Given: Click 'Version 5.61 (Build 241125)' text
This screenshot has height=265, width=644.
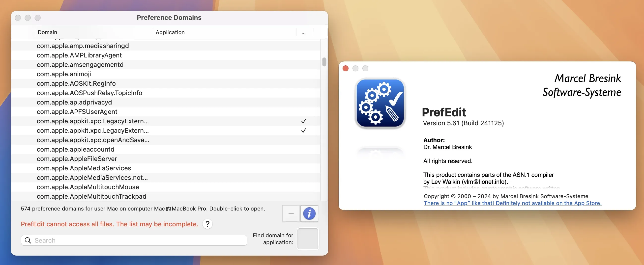Looking at the screenshot, I should (463, 123).
